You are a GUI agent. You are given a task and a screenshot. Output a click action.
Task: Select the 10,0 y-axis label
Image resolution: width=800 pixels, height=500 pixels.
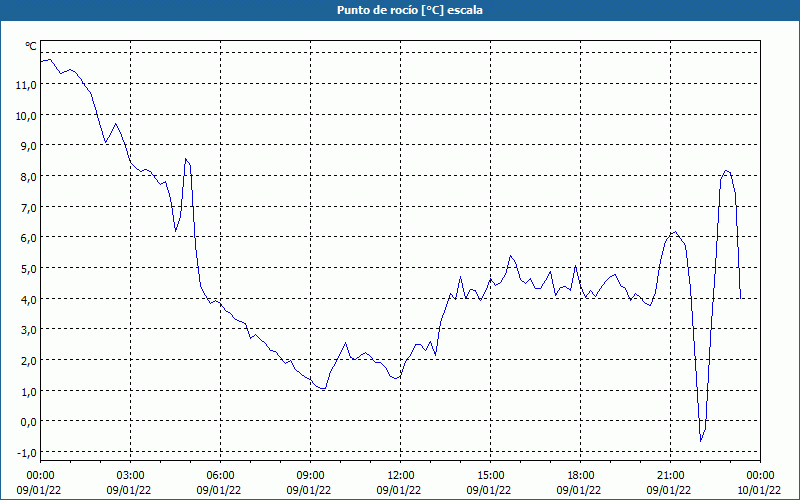coord(26,115)
